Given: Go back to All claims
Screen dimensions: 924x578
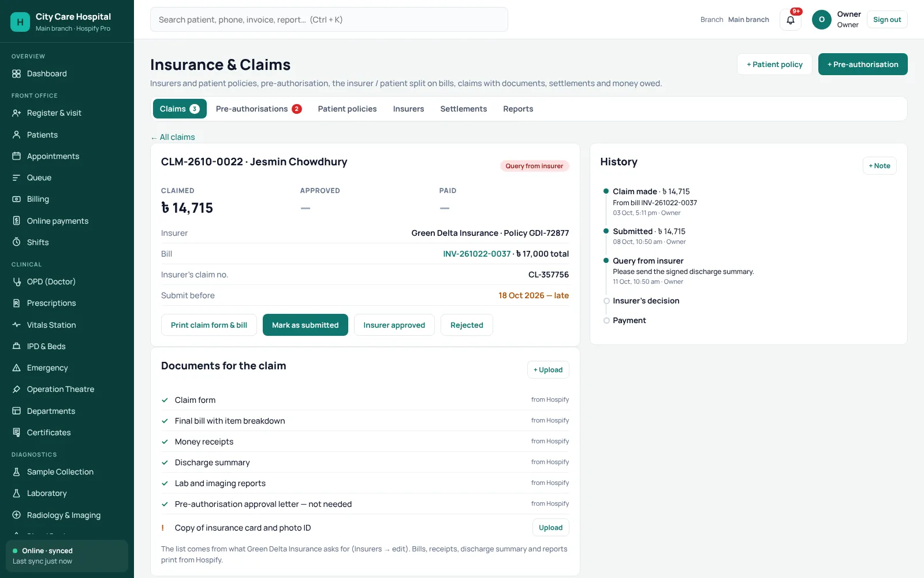Looking at the screenshot, I should [x=173, y=137].
